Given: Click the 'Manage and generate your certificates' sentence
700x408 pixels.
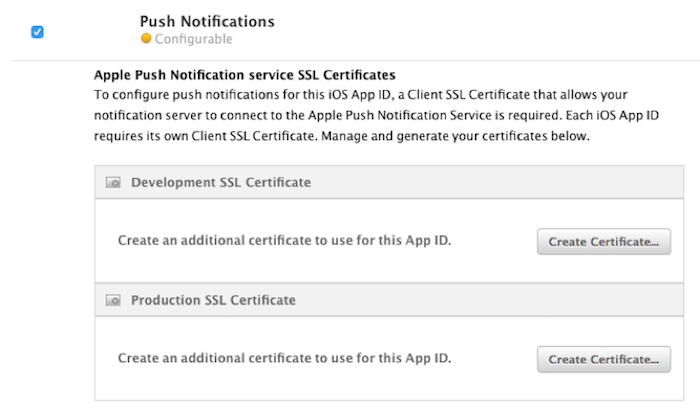Looking at the screenshot, I should point(455,136).
